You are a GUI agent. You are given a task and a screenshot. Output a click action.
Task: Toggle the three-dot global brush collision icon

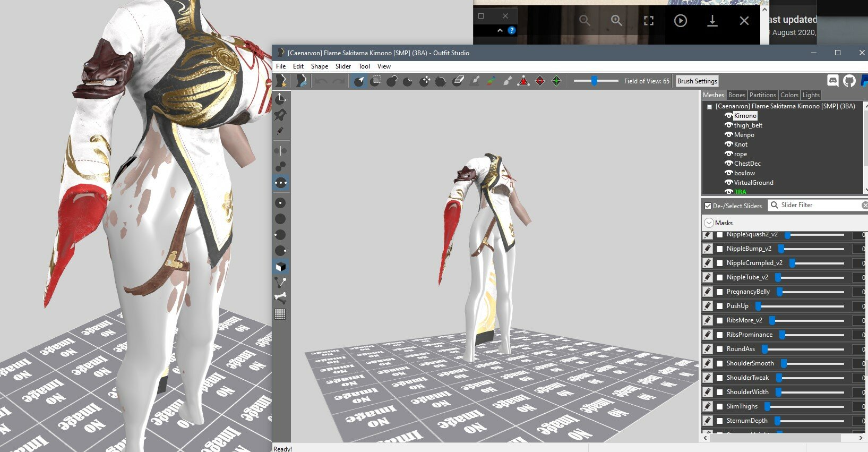tap(280, 183)
